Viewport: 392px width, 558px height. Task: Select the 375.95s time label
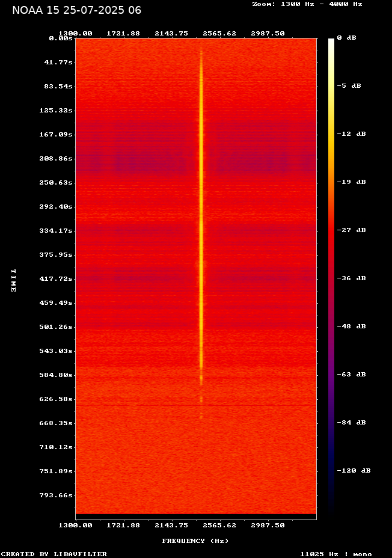pos(56,255)
